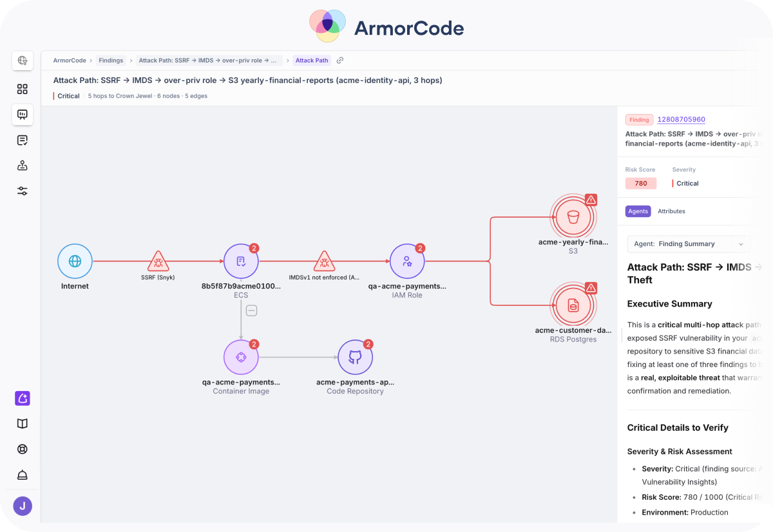The width and height of the screenshot is (773, 532).
Task: Click the lifebuoy support icon in sidebar
Action: (x=23, y=450)
